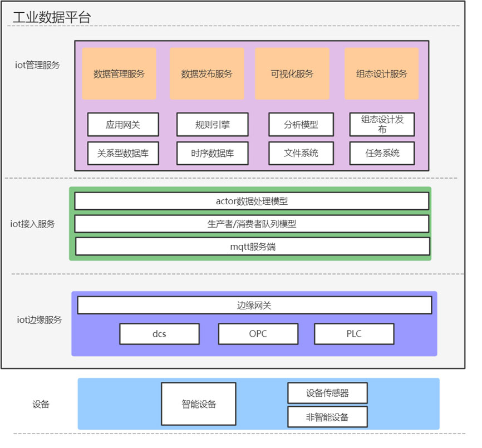482x448 pixels.
Task: Select the 规则引擎 box
Action: pos(213,125)
